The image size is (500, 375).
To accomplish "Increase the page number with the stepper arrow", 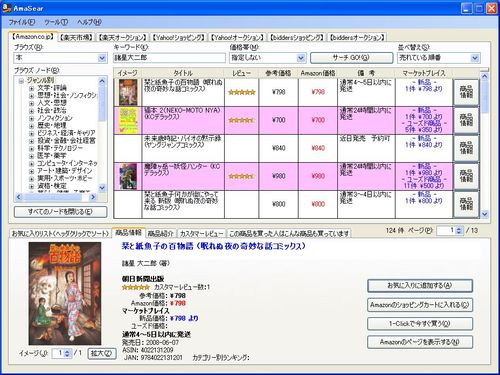I will click(459, 229).
